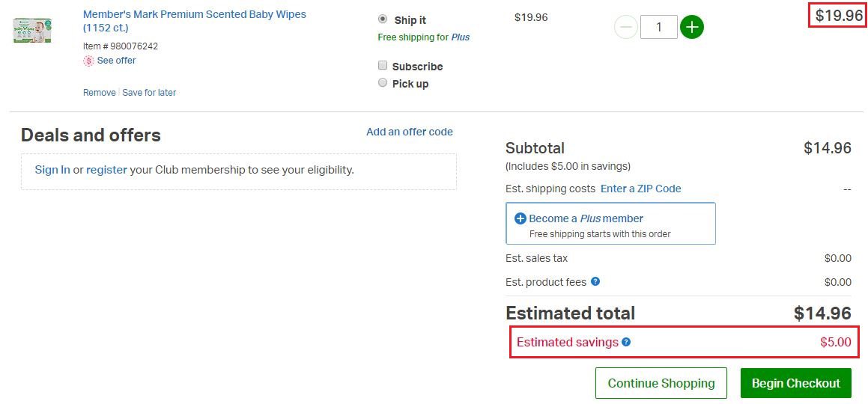Screen dimensions: 868x404
Task: Click the blue plus icon beside Become a Plus member
Action: click(x=521, y=218)
